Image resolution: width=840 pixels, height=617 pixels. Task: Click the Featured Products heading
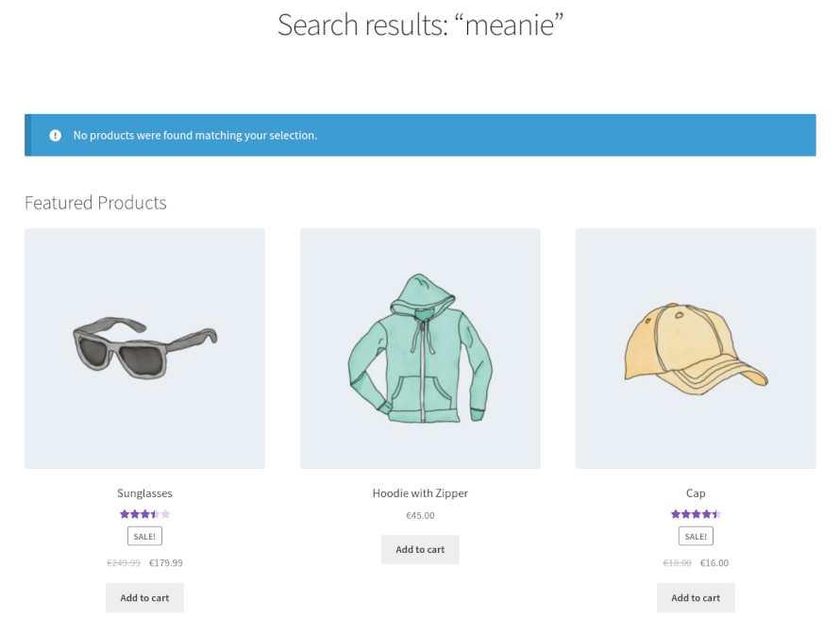point(95,203)
